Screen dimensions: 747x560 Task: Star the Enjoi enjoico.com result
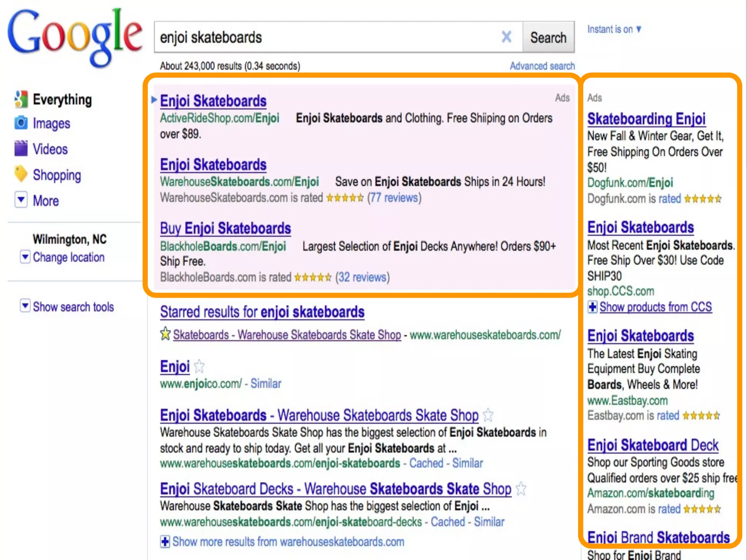[x=199, y=366]
